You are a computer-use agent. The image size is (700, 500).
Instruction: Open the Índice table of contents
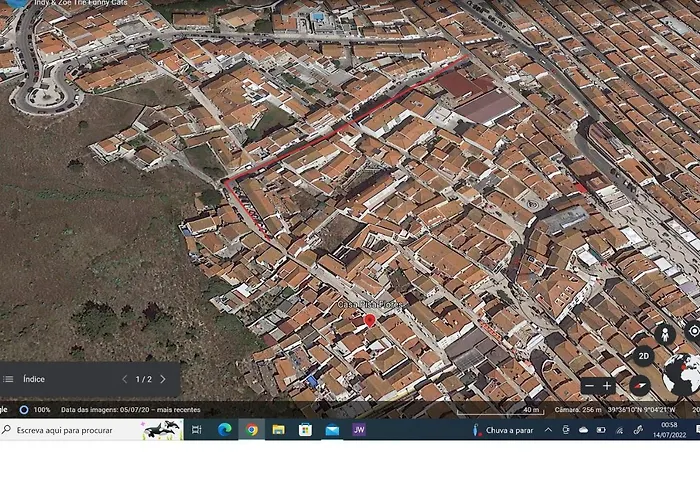click(x=34, y=379)
